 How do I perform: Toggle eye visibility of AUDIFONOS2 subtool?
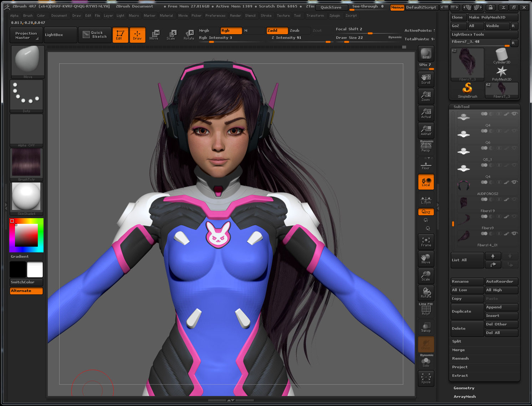(x=514, y=182)
